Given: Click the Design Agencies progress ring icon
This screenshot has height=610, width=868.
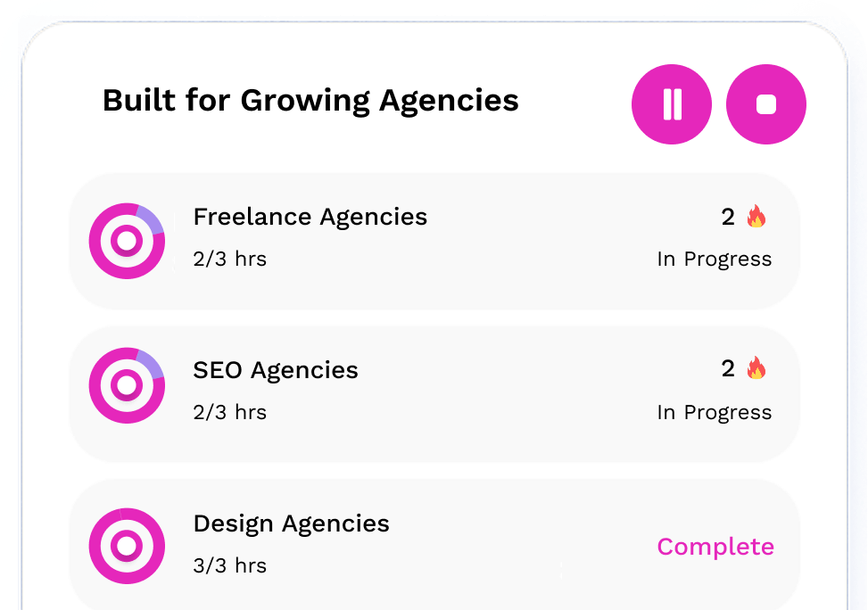Looking at the screenshot, I should [x=127, y=546].
